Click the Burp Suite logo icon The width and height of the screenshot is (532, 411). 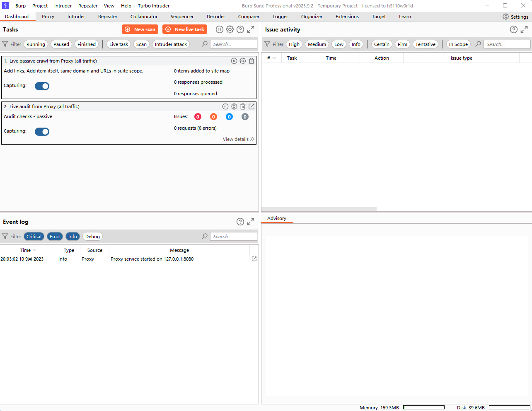(5, 5)
